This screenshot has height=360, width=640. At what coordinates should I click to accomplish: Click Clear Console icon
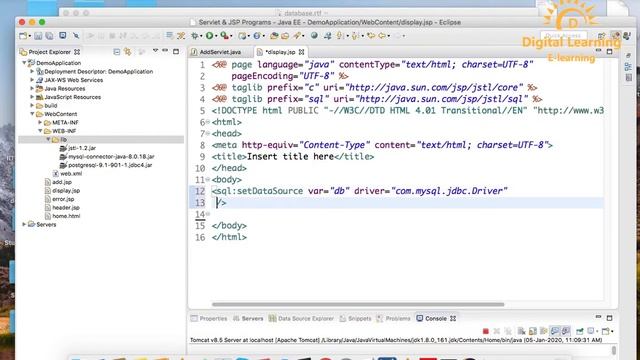pos(521,331)
